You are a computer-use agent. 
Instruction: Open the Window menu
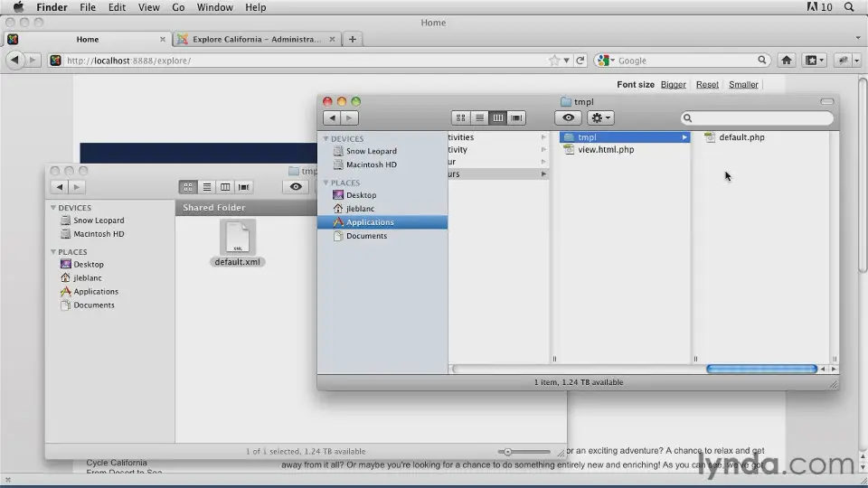(215, 7)
